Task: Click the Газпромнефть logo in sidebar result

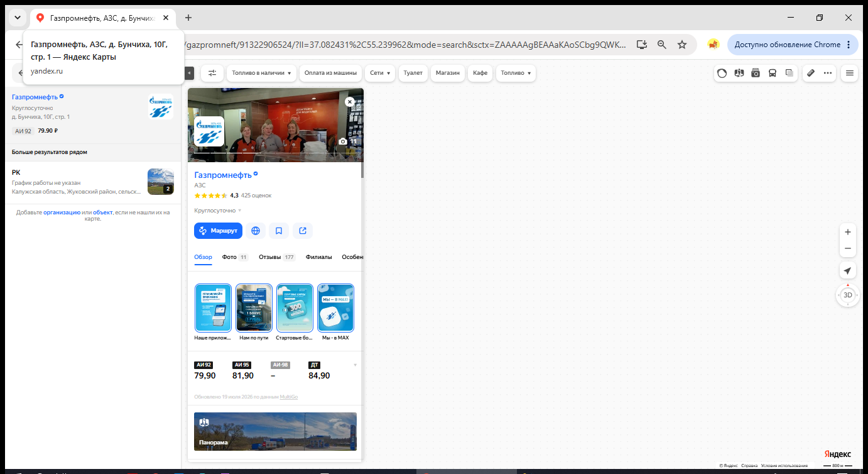Action: pyautogui.click(x=160, y=106)
